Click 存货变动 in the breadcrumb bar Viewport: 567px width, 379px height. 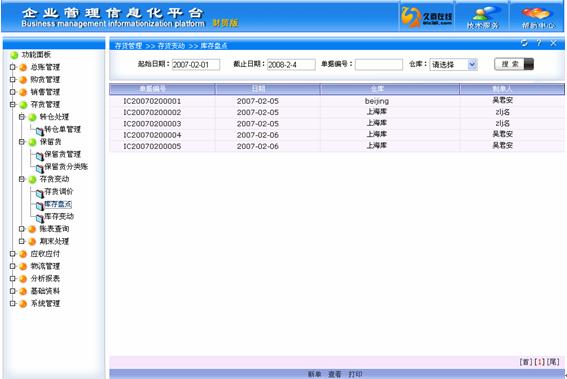pos(171,46)
